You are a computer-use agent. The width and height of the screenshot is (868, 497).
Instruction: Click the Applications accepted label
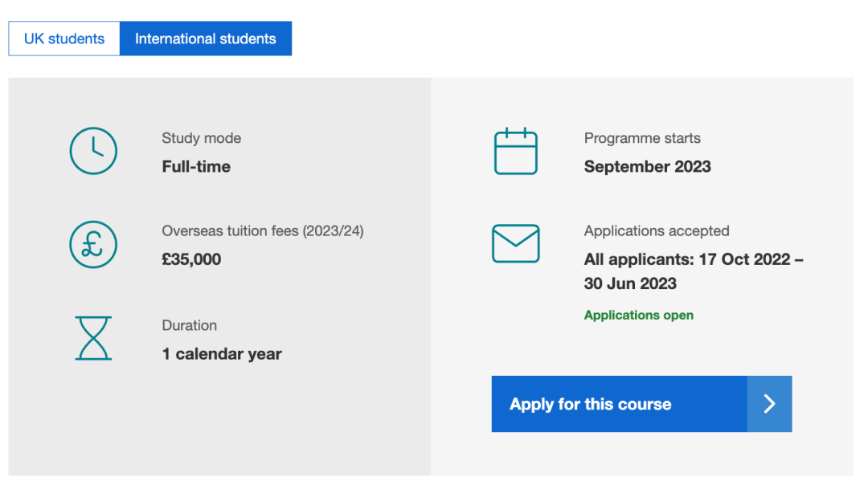[657, 231]
